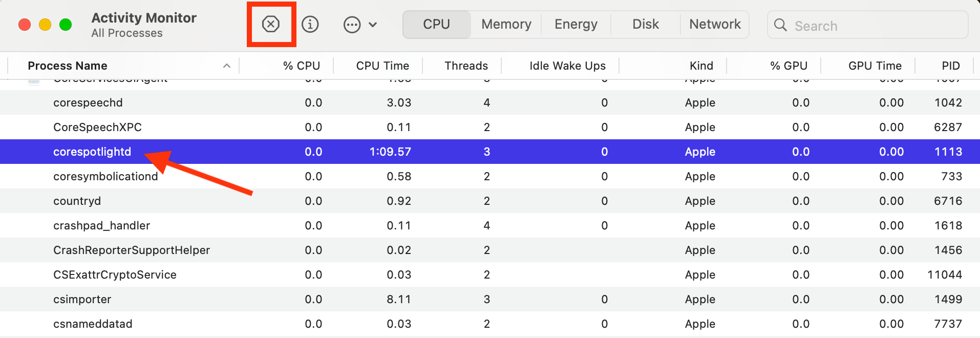Switch to the Disk tab
The width and height of the screenshot is (980, 338).
[646, 25]
